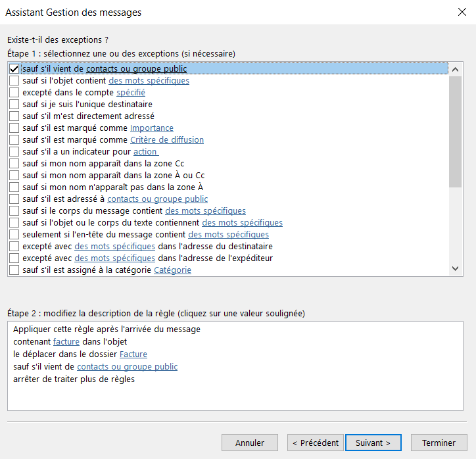476x459 pixels.
Task: Click 'des mots spécifiques' in objet ou corps row
Action: [x=242, y=223]
